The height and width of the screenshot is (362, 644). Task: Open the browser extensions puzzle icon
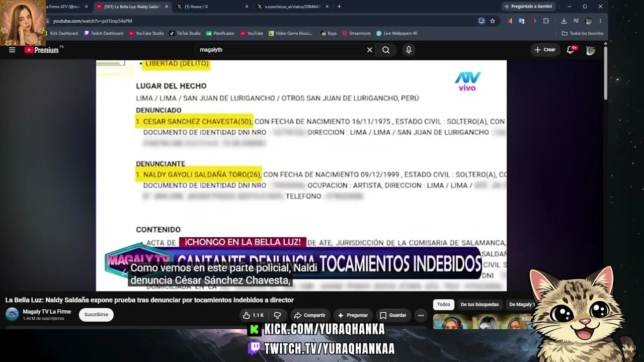point(546,21)
